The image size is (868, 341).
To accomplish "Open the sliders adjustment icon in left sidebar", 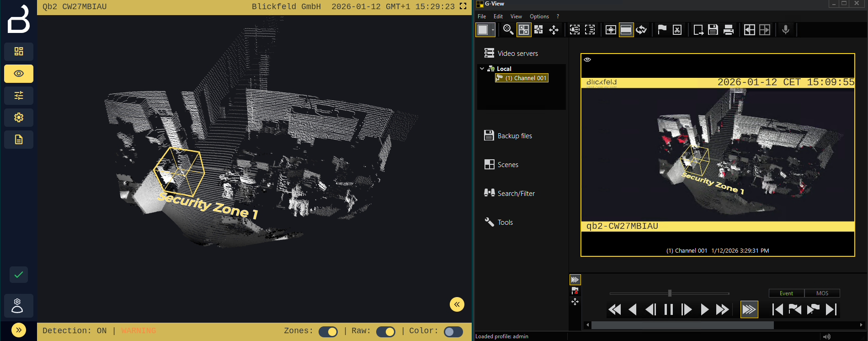I will pyautogui.click(x=19, y=95).
